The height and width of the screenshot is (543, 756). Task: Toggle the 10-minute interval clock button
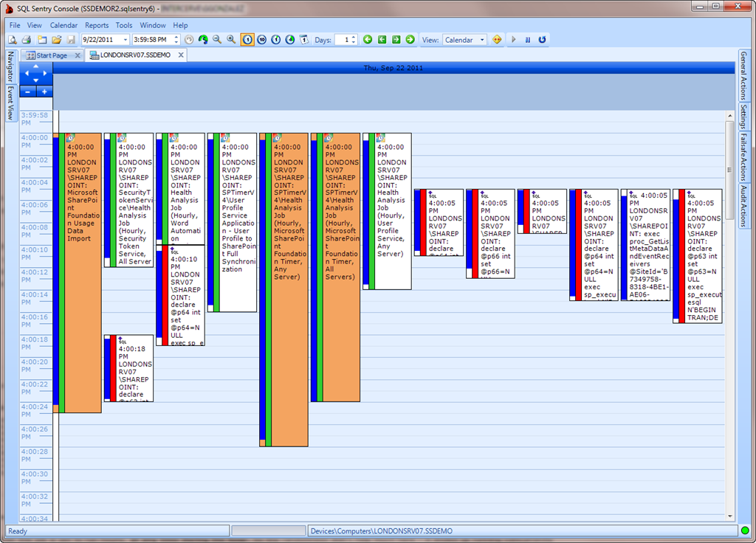point(262,40)
